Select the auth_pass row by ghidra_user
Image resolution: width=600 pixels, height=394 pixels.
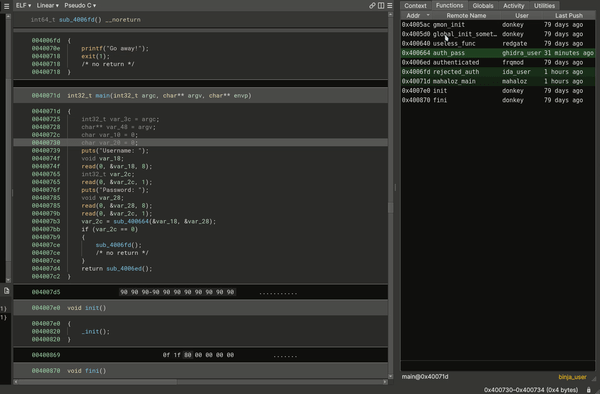498,53
